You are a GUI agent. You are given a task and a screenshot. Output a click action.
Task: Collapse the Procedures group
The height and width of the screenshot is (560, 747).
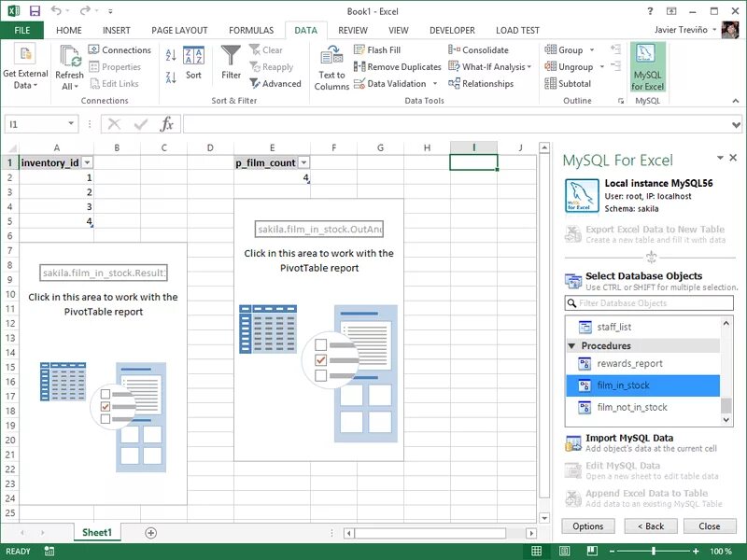click(572, 346)
